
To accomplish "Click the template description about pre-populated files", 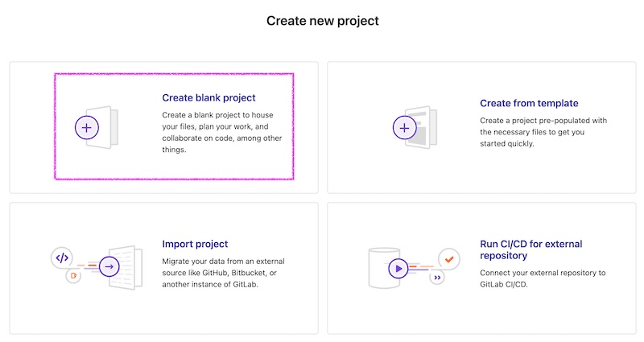I will pos(543,132).
